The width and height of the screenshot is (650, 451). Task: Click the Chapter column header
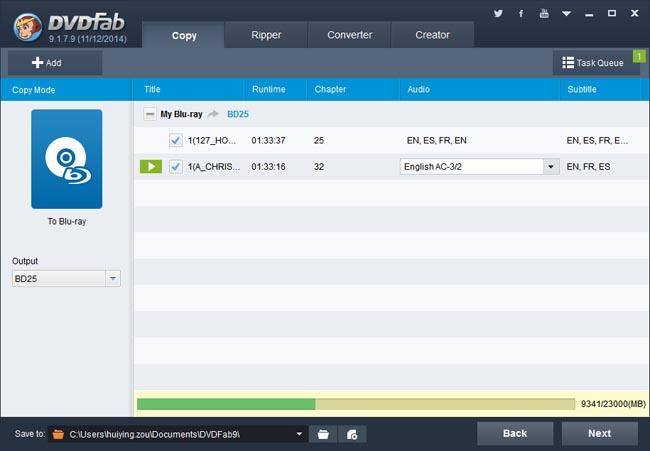[x=330, y=89]
